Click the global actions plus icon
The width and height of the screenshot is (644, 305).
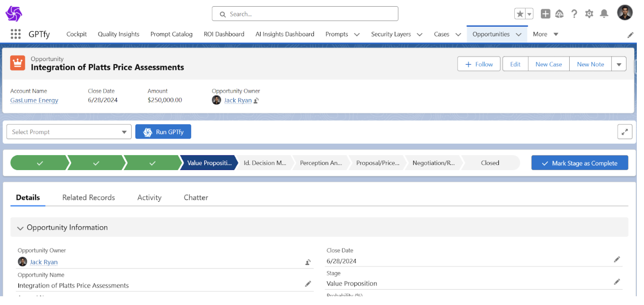click(546, 13)
